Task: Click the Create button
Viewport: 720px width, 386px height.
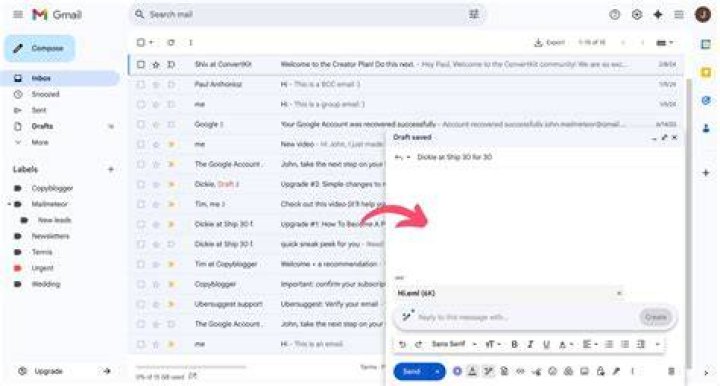Action: click(656, 317)
